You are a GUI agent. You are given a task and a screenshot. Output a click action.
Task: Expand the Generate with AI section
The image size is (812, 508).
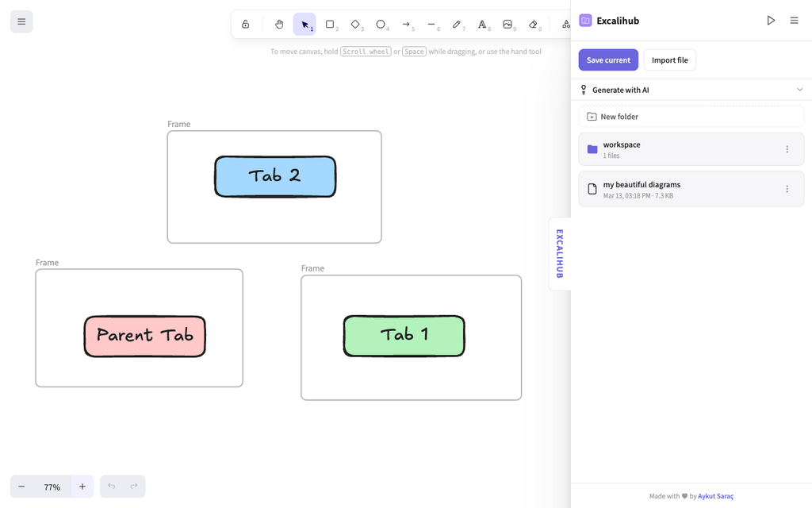click(x=691, y=90)
